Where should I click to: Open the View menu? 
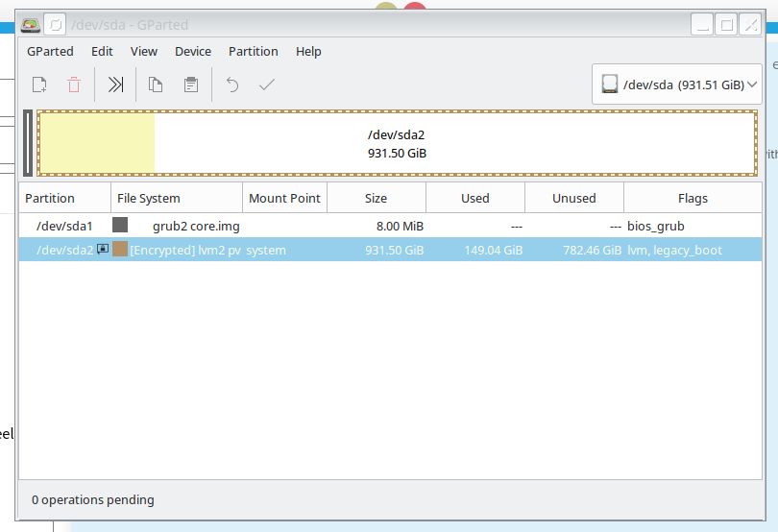coord(144,52)
